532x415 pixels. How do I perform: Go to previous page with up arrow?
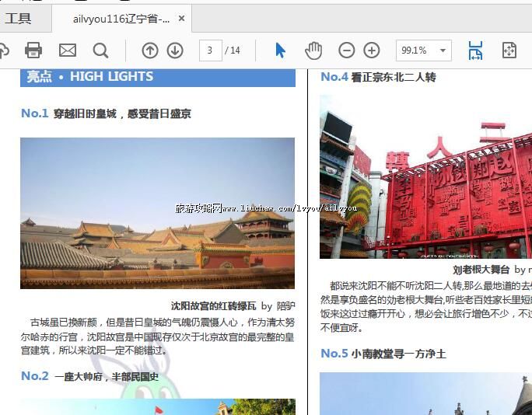[150, 51]
